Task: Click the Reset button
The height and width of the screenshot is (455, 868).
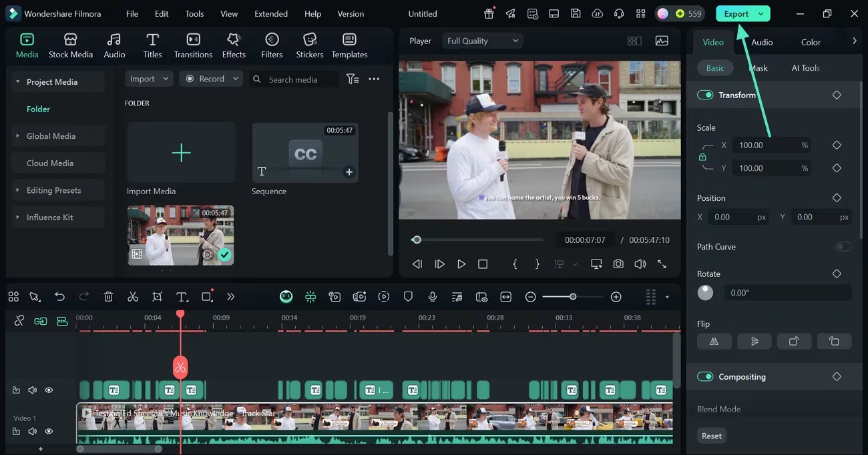Action: point(711,436)
